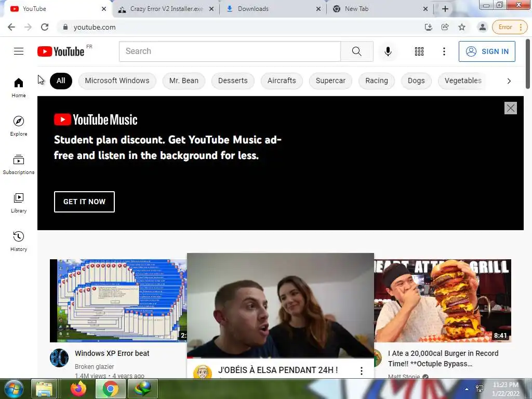
Task: Close the Crazy Error V2 Installer tab
Action: click(211, 9)
